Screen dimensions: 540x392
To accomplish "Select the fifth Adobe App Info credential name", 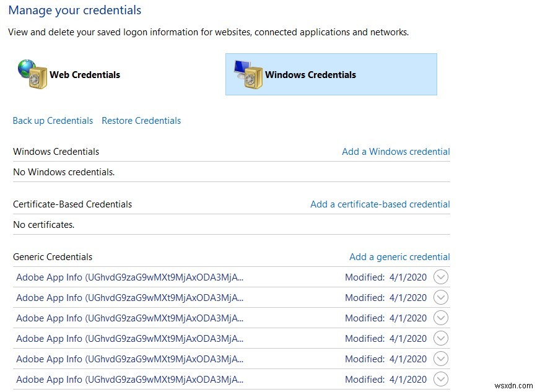I will point(130,359).
